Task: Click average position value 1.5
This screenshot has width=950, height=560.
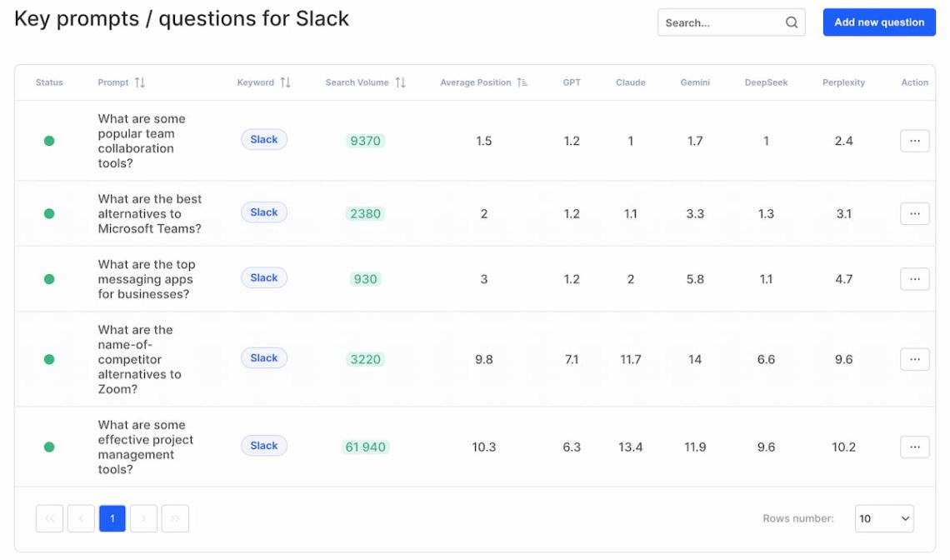Action: 483,141
